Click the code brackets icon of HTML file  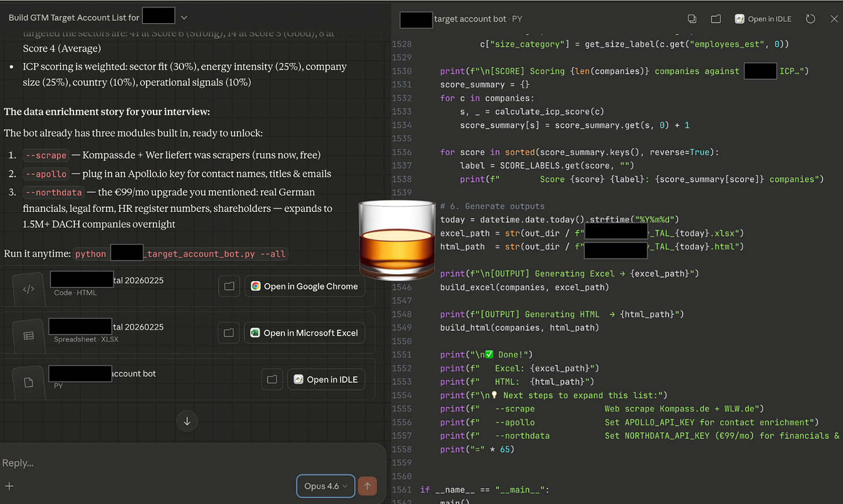[28, 289]
